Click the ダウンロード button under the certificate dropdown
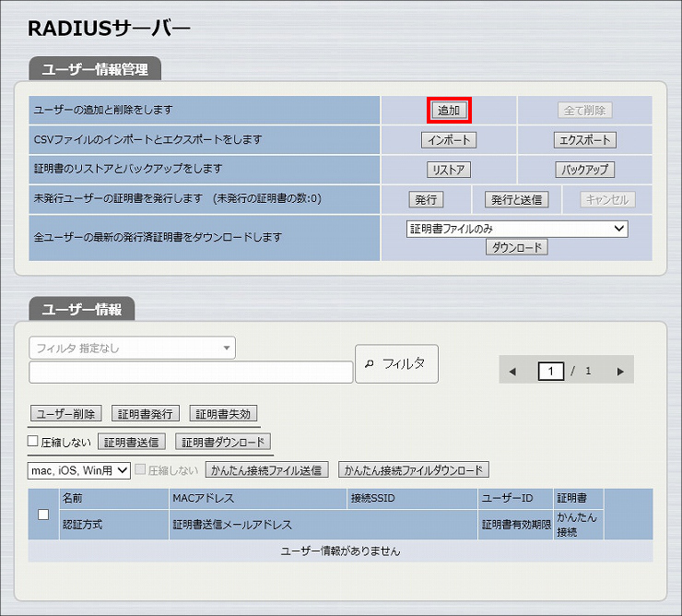Image resolution: width=682 pixels, height=616 pixels. (x=516, y=247)
